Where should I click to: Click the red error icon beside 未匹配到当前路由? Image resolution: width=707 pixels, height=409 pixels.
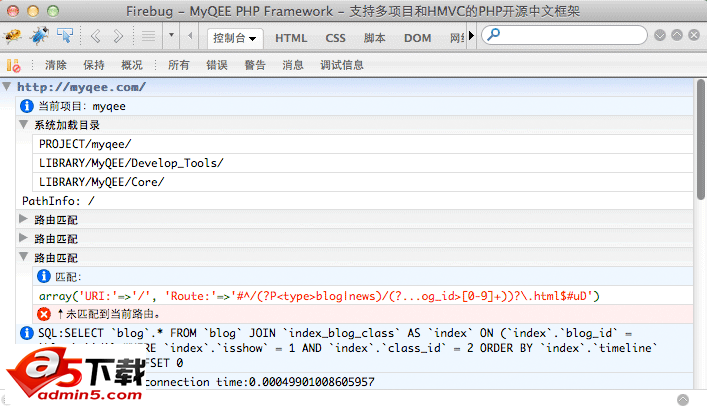click(x=43, y=314)
